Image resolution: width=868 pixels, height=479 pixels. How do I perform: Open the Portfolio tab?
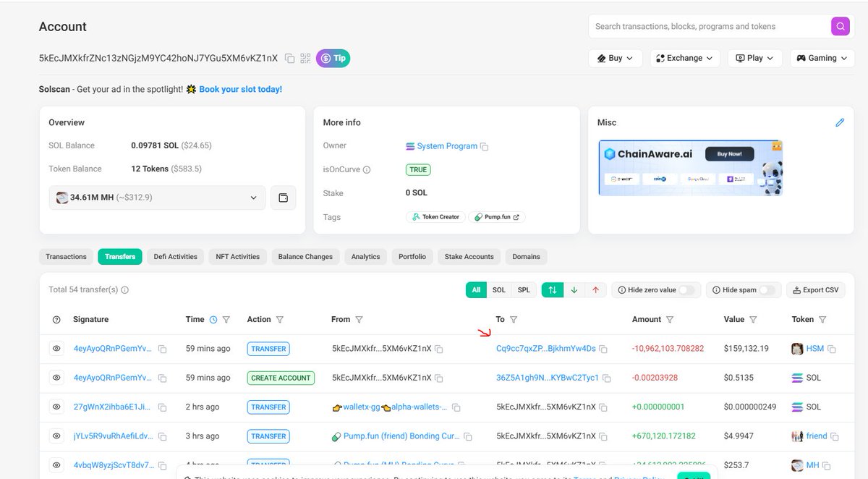point(412,257)
